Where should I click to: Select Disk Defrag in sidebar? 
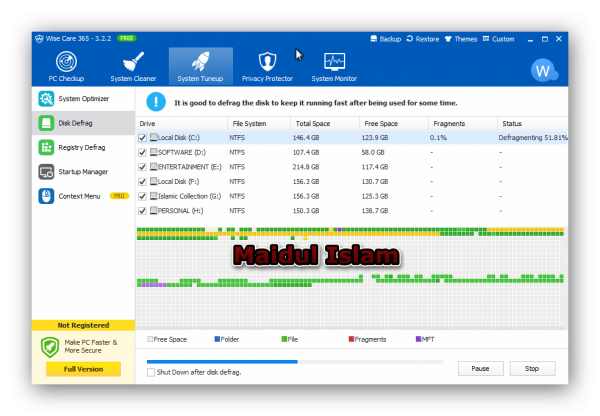pyautogui.click(x=83, y=123)
